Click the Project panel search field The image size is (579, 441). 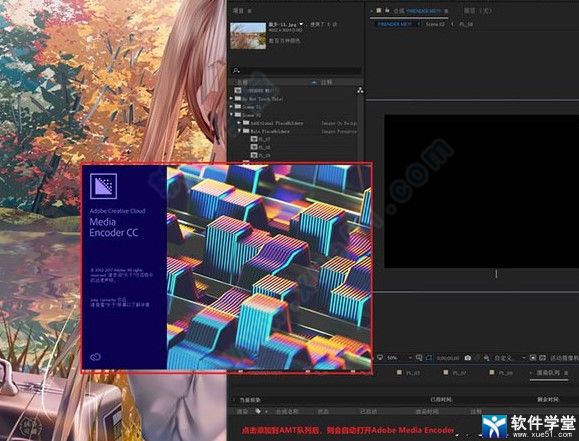coord(296,70)
